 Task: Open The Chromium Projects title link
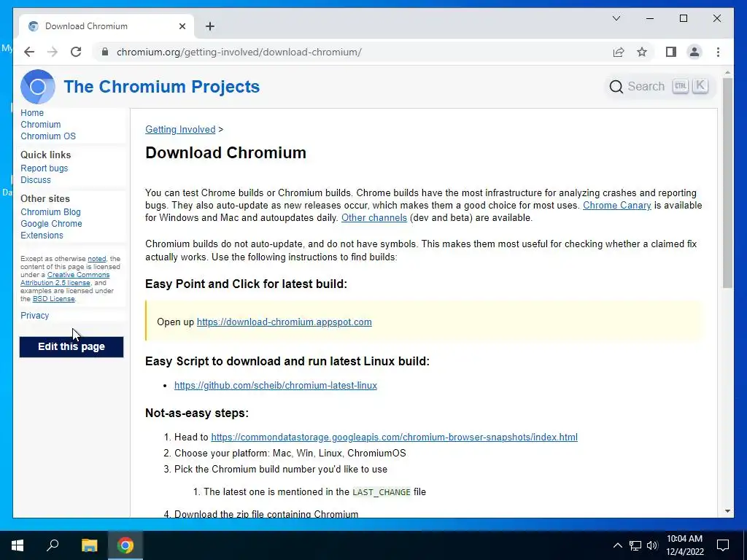[x=161, y=87]
